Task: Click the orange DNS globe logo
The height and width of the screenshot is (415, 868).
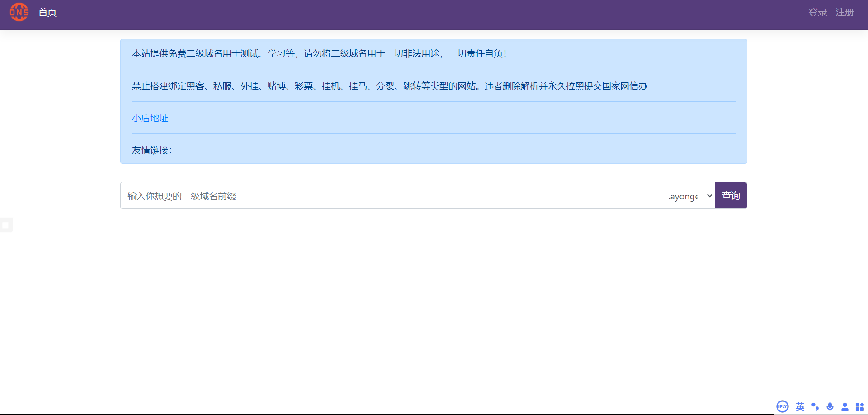Action: point(19,12)
